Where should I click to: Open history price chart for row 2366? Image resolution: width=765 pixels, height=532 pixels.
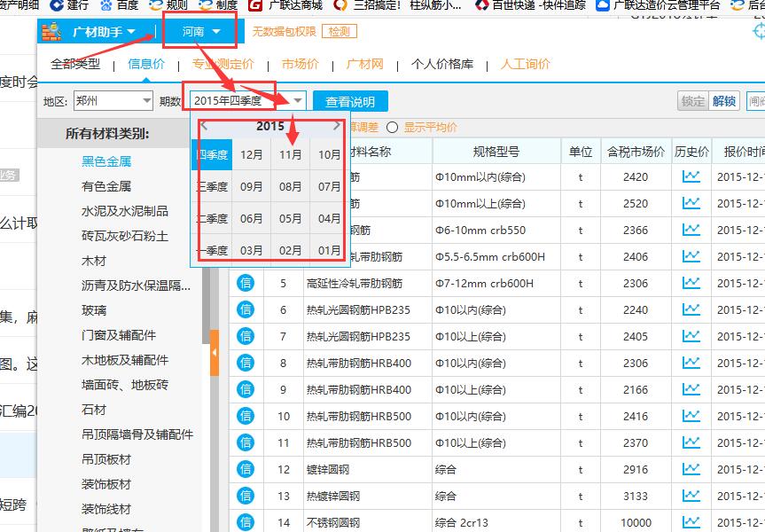(691, 230)
